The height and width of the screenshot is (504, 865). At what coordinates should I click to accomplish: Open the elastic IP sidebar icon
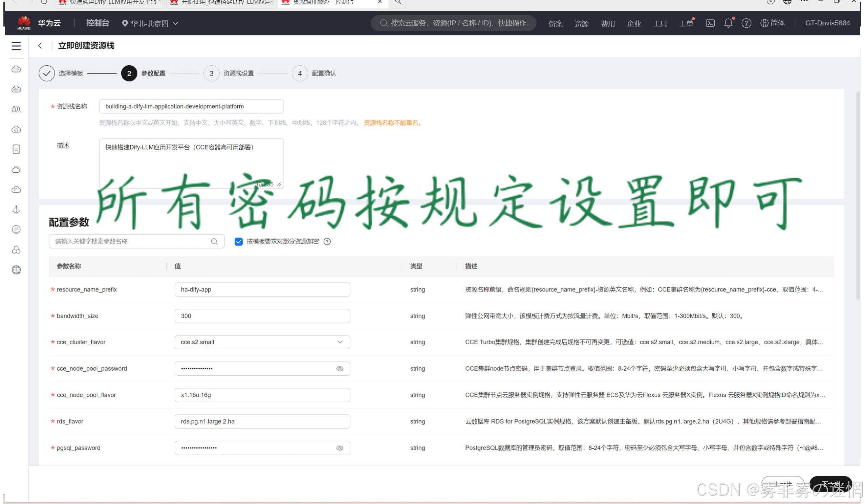pyautogui.click(x=16, y=229)
